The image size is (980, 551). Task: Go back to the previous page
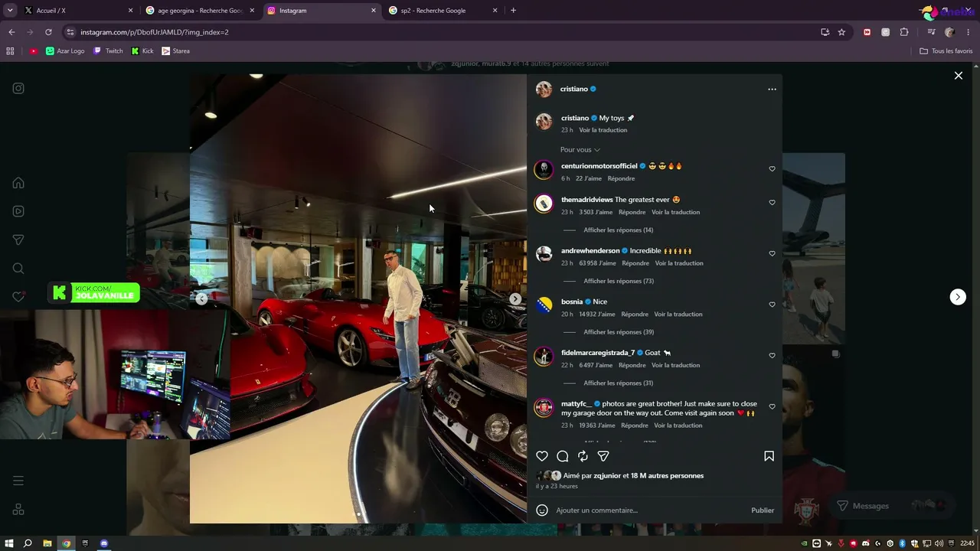(x=11, y=32)
